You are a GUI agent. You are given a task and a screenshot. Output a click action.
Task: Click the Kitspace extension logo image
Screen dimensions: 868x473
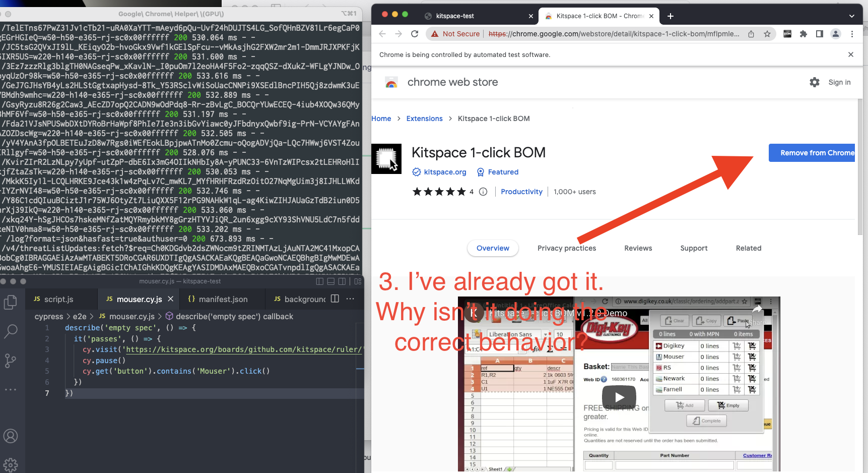point(386,159)
